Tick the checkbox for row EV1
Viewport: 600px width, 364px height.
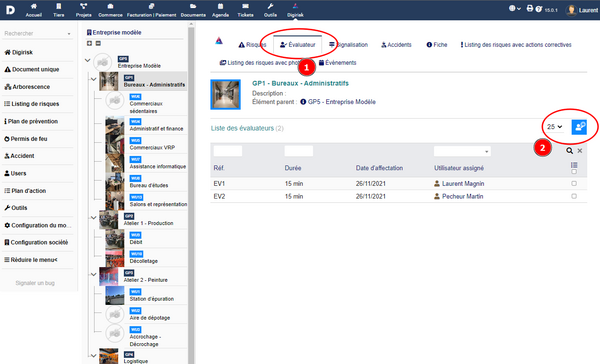[x=574, y=184]
